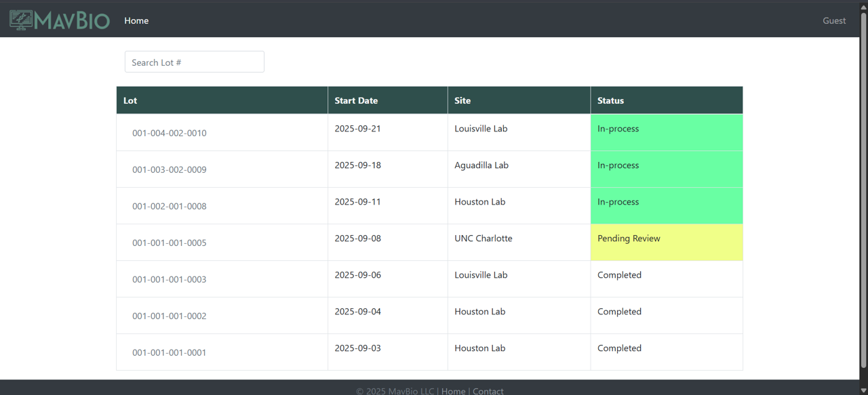This screenshot has height=395, width=868.
Task: Click the yellow Pending Review status cell
Action: click(x=666, y=242)
